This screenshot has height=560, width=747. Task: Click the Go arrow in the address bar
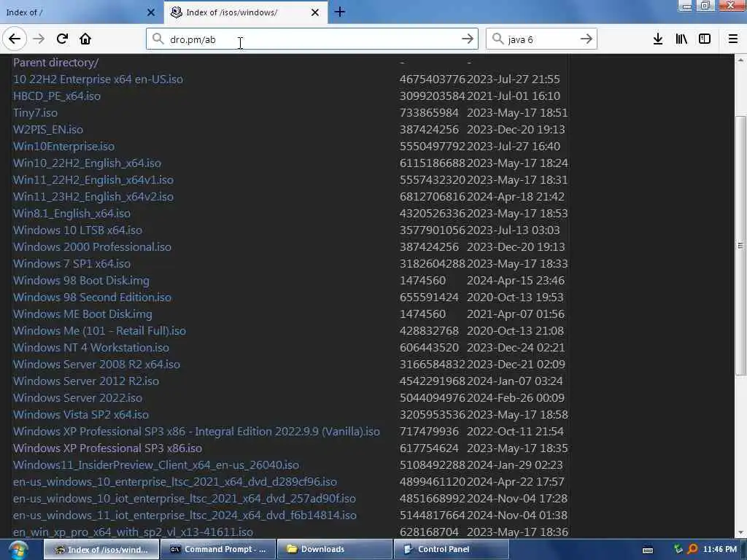(468, 39)
